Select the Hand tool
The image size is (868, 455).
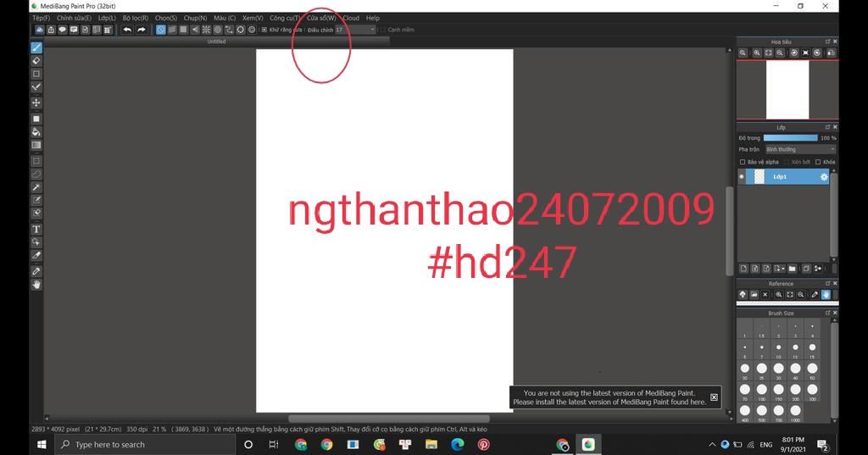click(x=36, y=285)
